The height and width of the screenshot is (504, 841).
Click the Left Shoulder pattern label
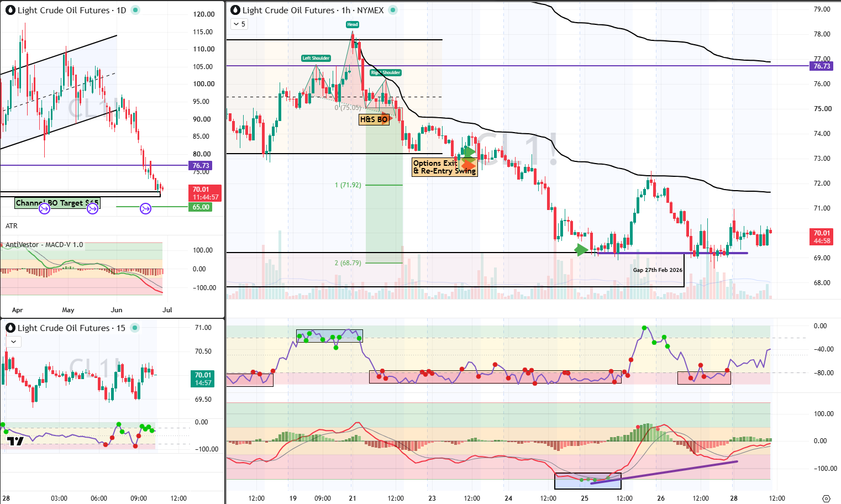click(x=316, y=58)
